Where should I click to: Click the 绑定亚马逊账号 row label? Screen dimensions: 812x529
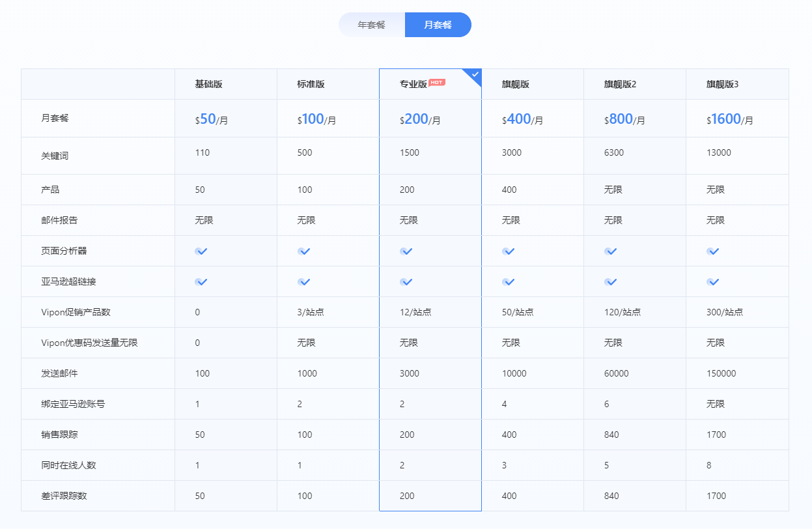(73, 404)
